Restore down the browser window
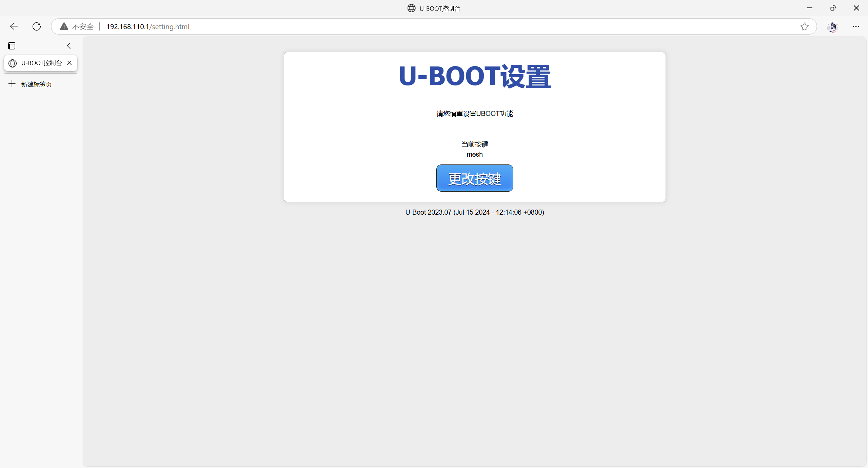 833,8
